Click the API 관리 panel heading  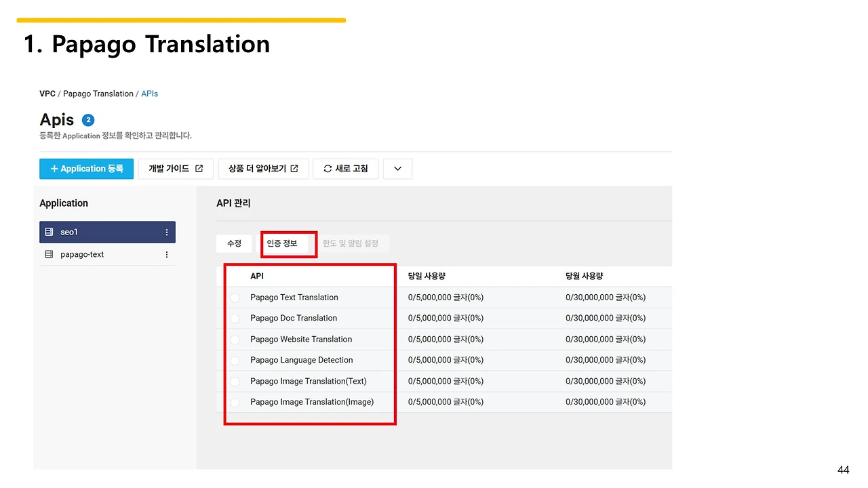coord(233,203)
